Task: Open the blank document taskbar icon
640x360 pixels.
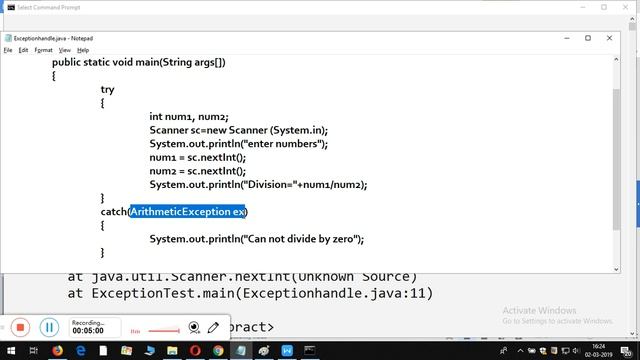Action: 103,351
